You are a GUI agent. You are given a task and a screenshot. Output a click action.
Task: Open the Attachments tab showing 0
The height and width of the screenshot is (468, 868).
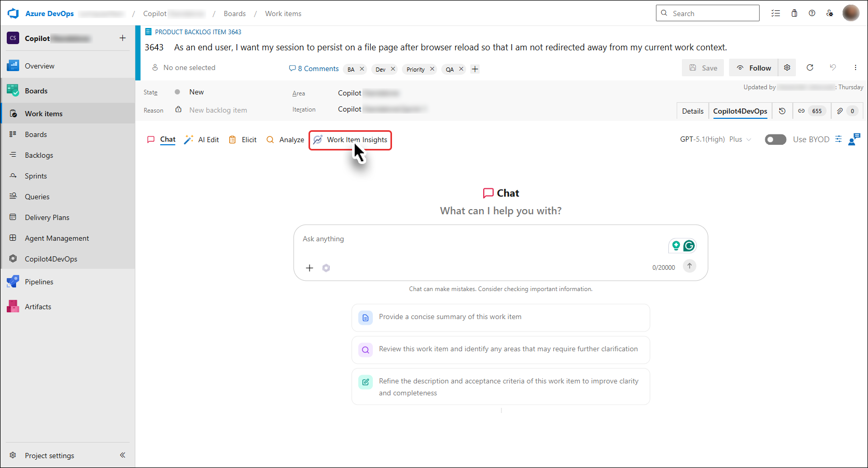(847, 111)
